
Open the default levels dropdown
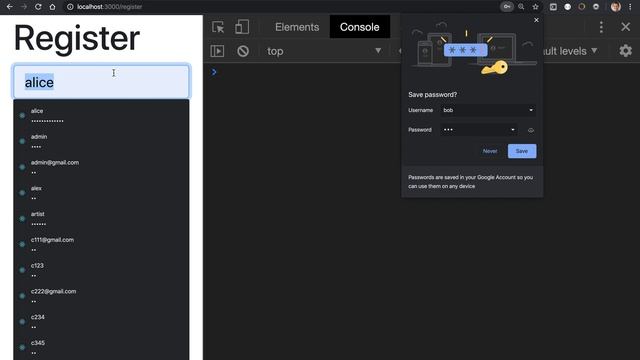pos(569,51)
